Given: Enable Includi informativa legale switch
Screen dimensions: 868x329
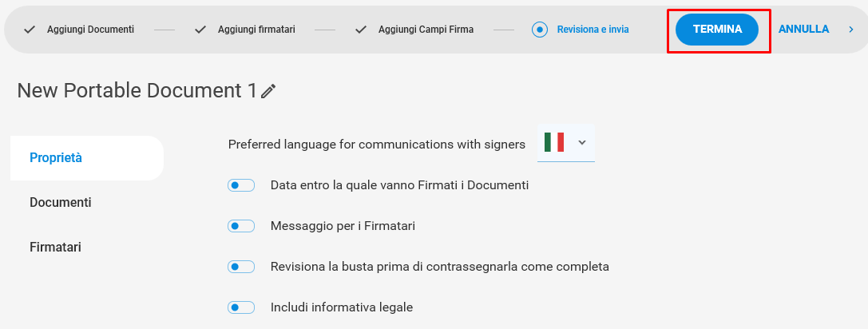Looking at the screenshot, I should pos(241,307).
